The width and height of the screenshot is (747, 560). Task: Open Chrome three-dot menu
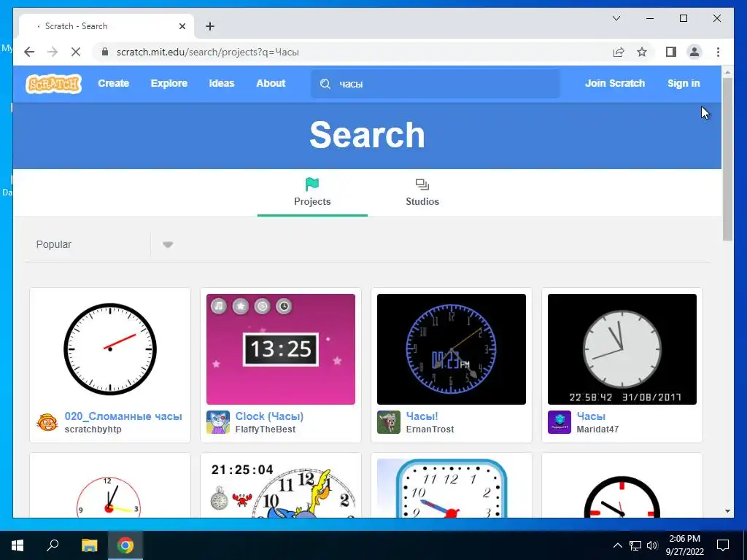pyautogui.click(x=718, y=52)
